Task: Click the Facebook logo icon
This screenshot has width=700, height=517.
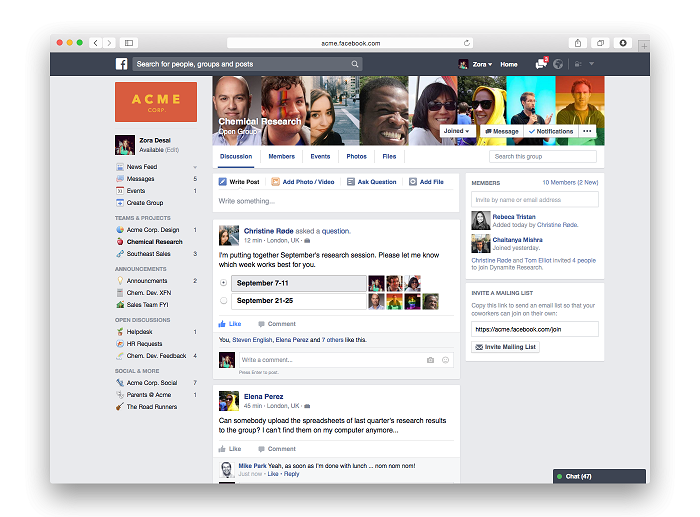Action: (121, 64)
